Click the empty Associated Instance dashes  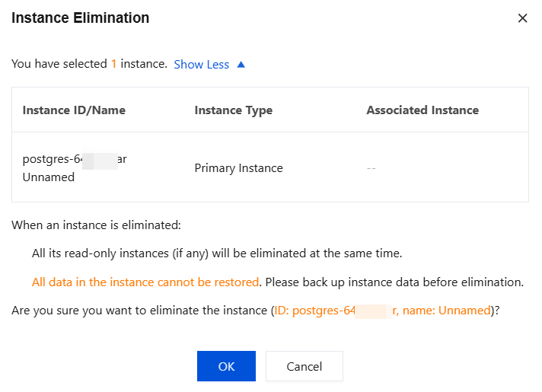pos(371,168)
